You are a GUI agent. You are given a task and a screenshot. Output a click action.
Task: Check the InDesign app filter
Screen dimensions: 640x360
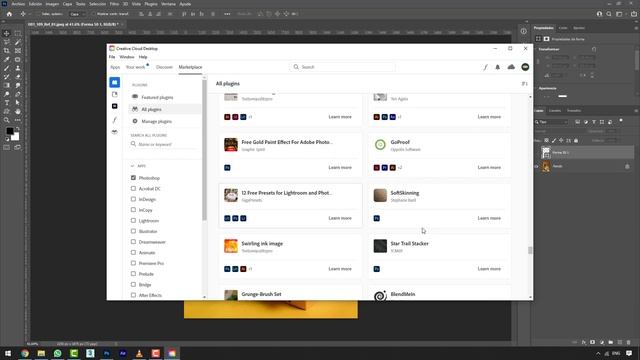tap(133, 199)
